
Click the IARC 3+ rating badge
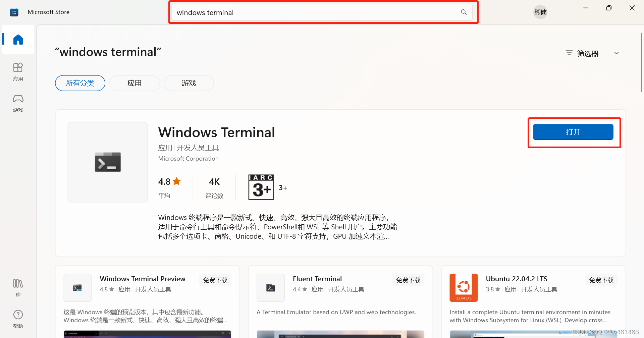click(x=261, y=187)
